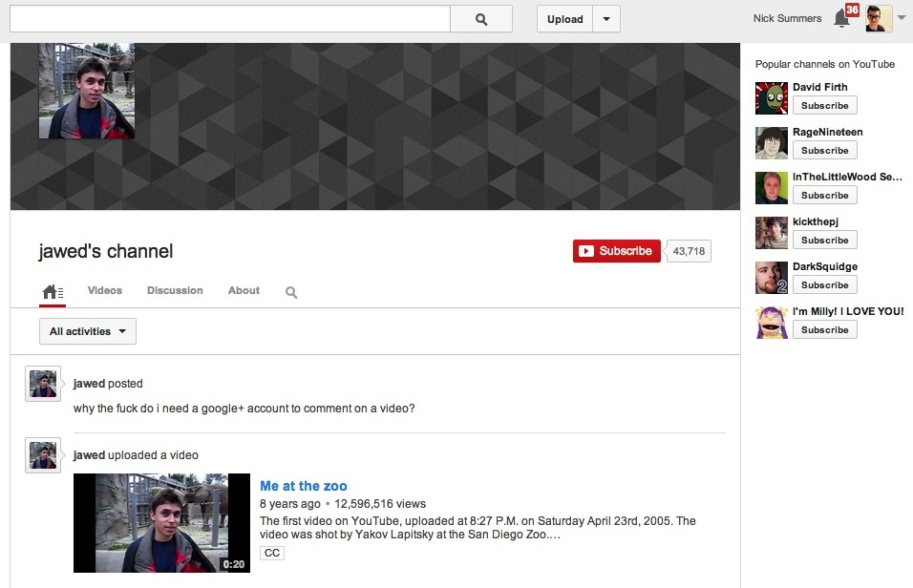Subscribe to I'm Milly! I LOVE YOU!
This screenshot has width=913, height=588.
point(824,329)
